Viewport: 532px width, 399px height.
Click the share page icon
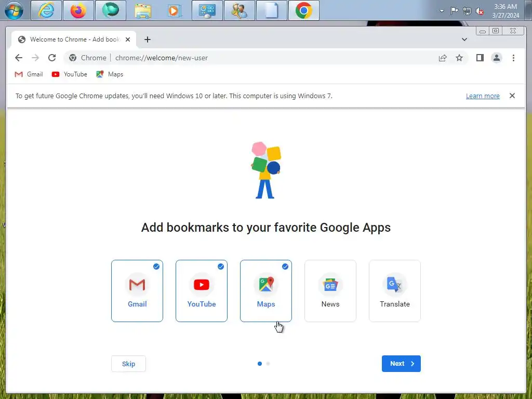(x=443, y=58)
